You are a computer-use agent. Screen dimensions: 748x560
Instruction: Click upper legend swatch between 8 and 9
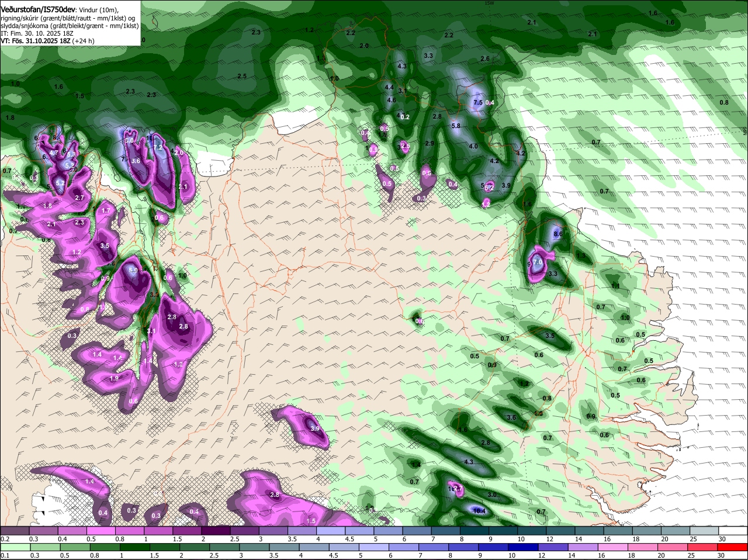tap(475, 531)
